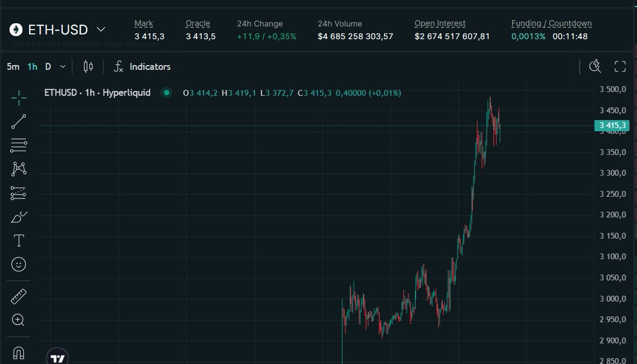Click the legend close value C3 415,3
Screen dimensions: 637x364
(315, 93)
